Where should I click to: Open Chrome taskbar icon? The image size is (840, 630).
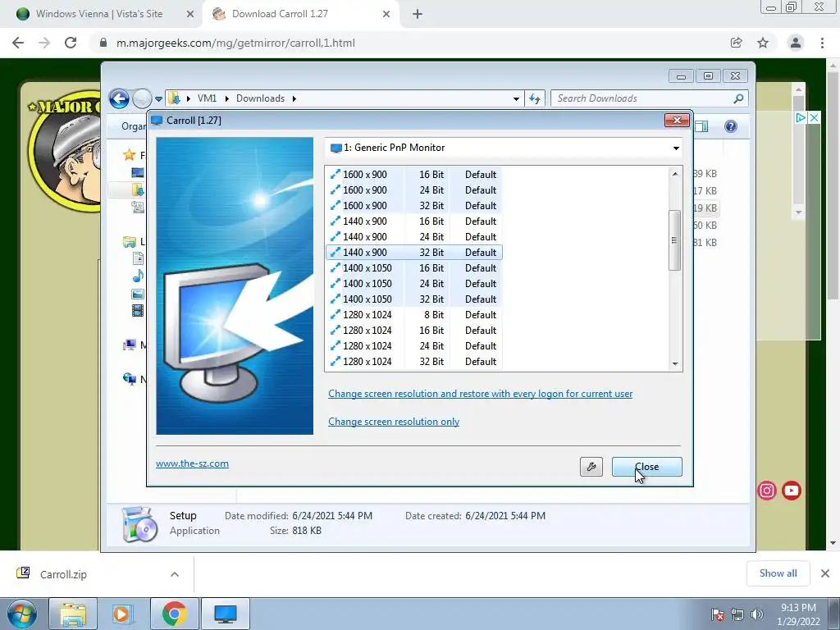(x=174, y=614)
